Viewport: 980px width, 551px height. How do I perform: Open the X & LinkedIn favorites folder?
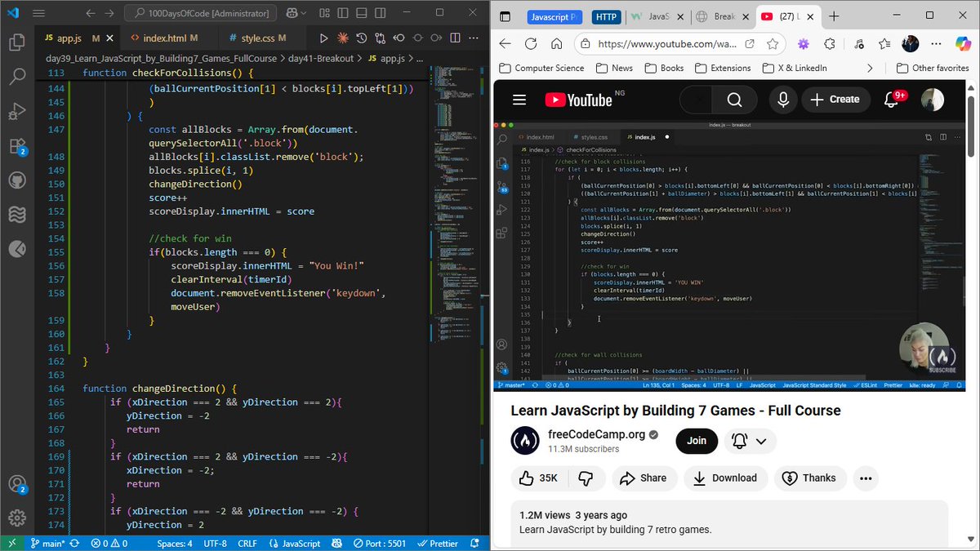[x=794, y=69]
